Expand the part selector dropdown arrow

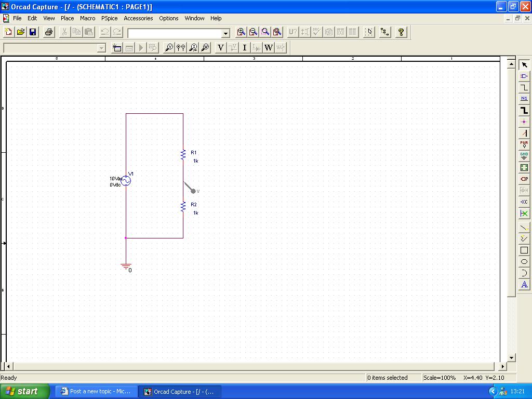click(225, 33)
